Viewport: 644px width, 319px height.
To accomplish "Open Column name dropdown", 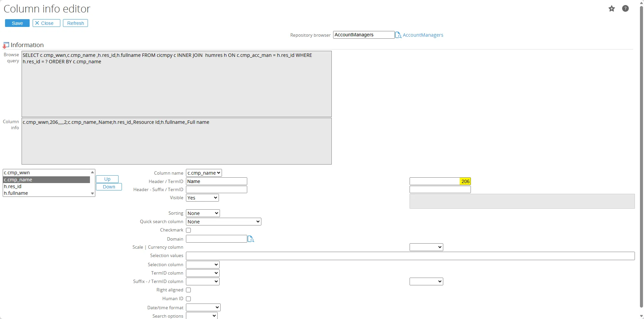I will point(204,173).
